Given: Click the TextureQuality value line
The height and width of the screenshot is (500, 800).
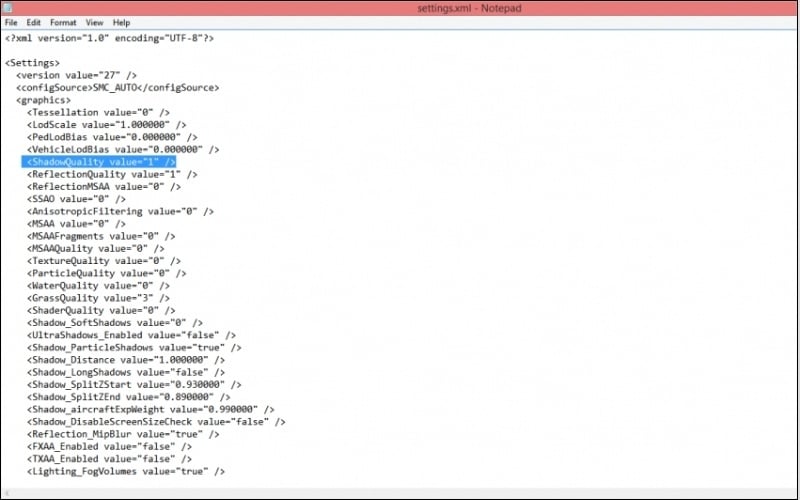Looking at the screenshot, I should 104,261.
